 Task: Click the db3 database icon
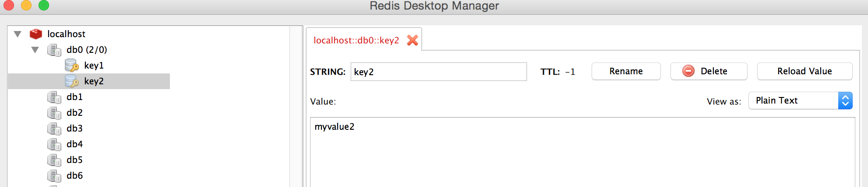54,128
